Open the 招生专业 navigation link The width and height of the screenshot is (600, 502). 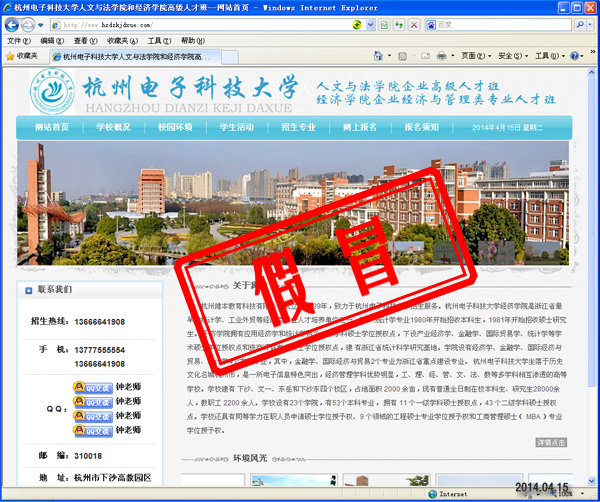coord(298,127)
